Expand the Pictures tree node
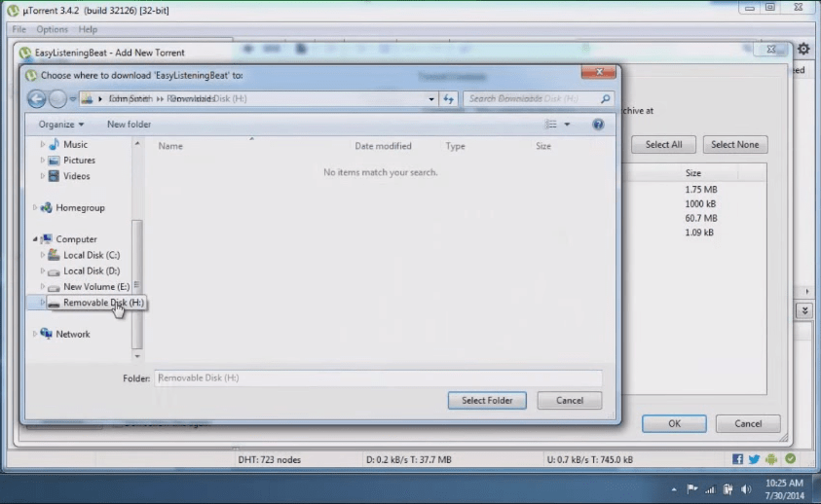This screenshot has width=821, height=504. pyautogui.click(x=43, y=161)
